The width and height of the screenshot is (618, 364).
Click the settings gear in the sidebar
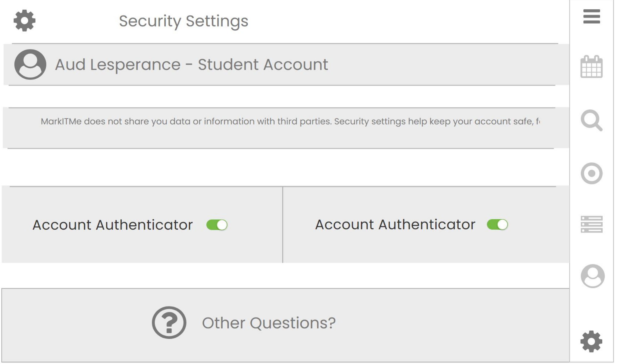point(591,341)
